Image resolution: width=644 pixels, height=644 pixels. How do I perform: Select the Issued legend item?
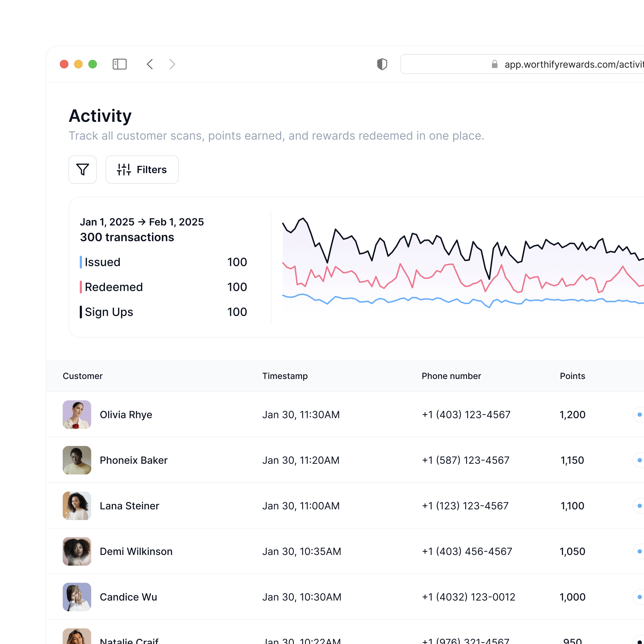pos(102,262)
